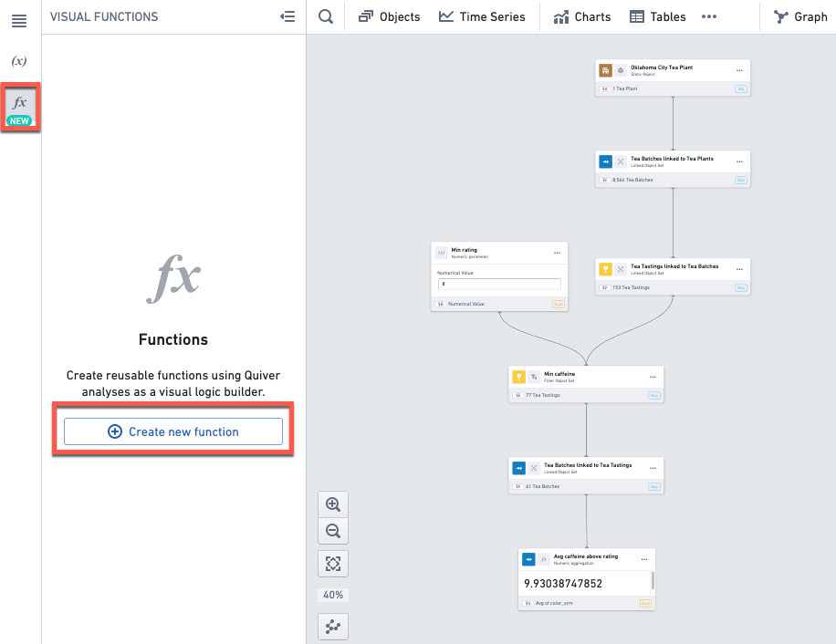
Task: Click 'Avg of color_srm' label
Action: [554, 604]
